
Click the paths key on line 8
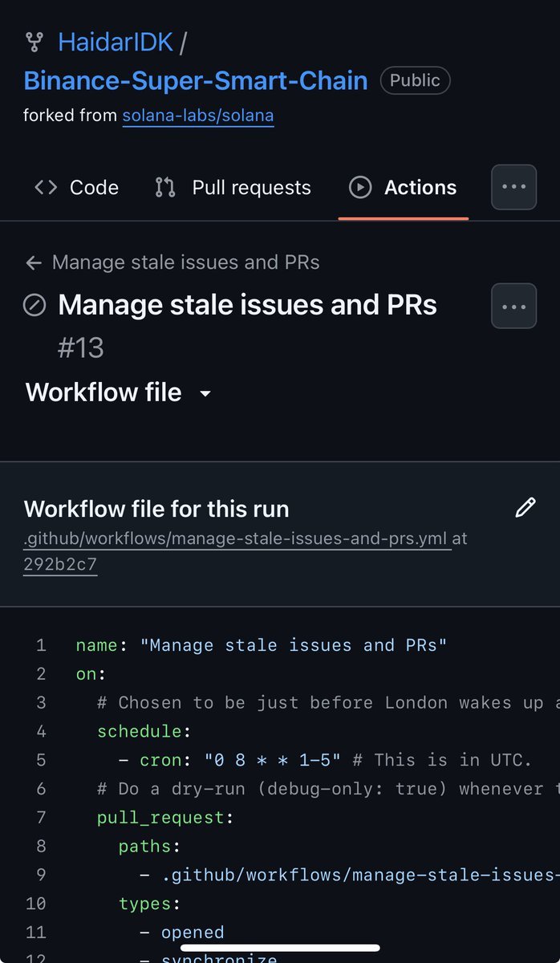[x=150, y=846]
